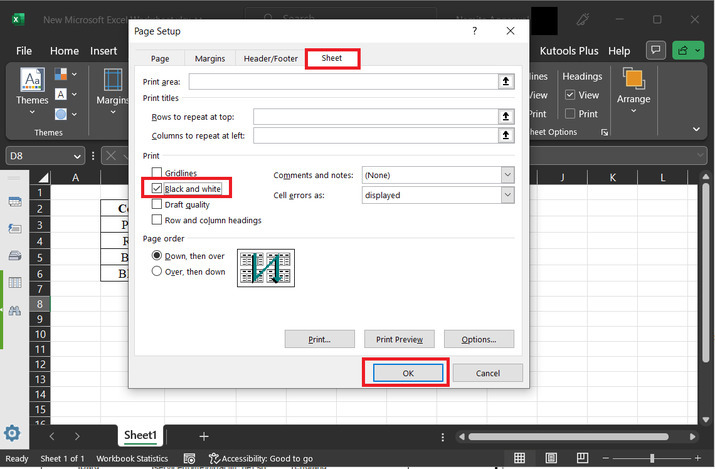Click the Print area input field
Screen dimensions: 715x469
pos(343,82)
